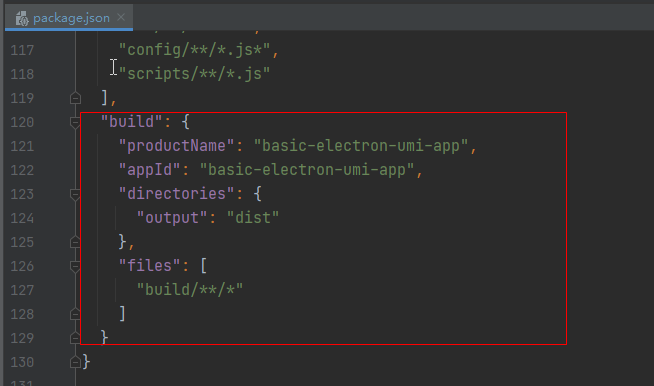
Task: Click fold end marker on line 130
Action: pos(75,362)
